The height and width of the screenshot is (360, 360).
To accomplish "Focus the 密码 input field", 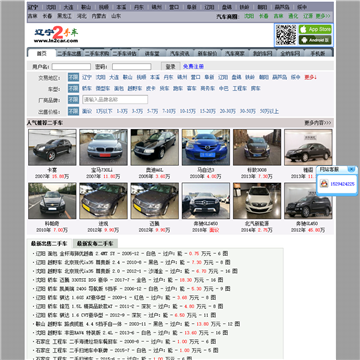I will pyautogui.click(x=132, y=67).
